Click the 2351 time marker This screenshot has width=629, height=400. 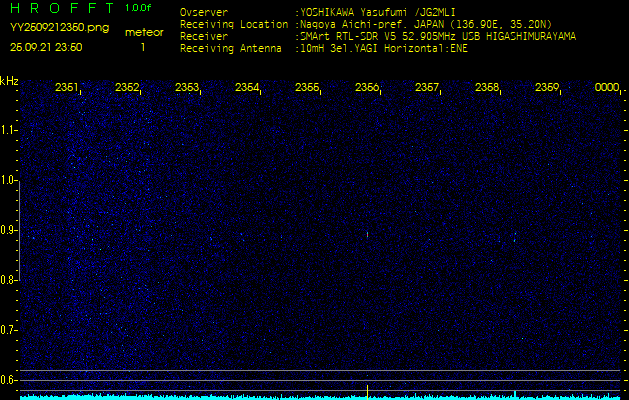67,88
